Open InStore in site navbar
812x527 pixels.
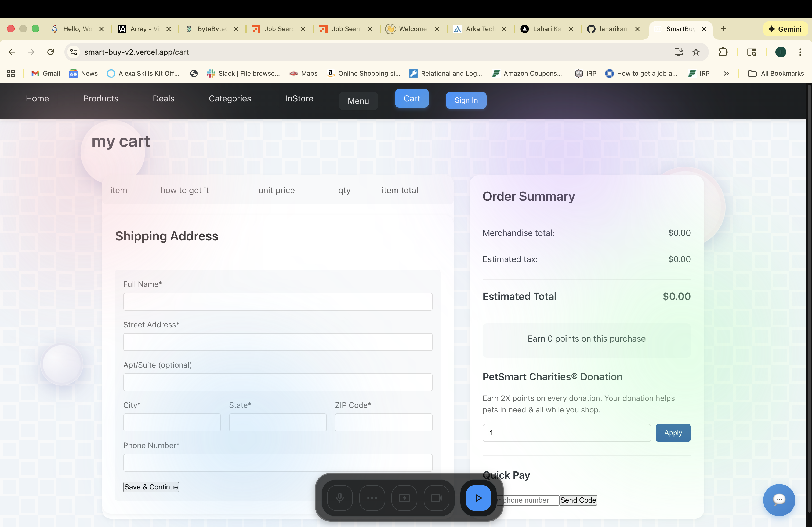click(x=299, y=98)
